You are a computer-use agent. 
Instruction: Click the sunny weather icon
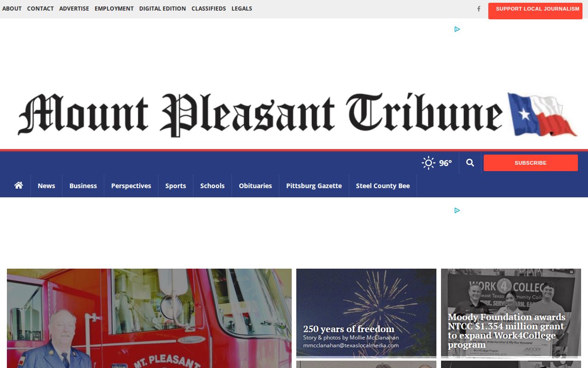[x=428, y=163]
